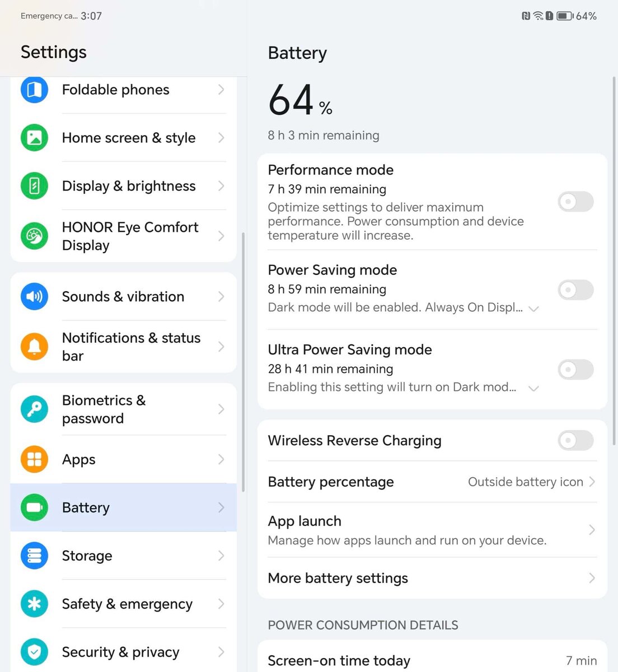Select the Display & brightness icon
Image resolution: width=618 pixels, height=672 pixels.
tap(34, 186)
